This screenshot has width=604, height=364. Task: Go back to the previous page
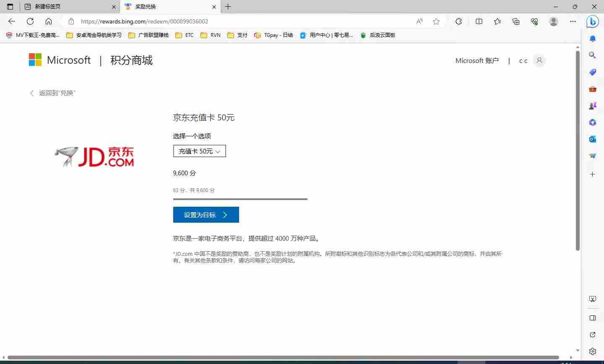click(x=12, y=21)
